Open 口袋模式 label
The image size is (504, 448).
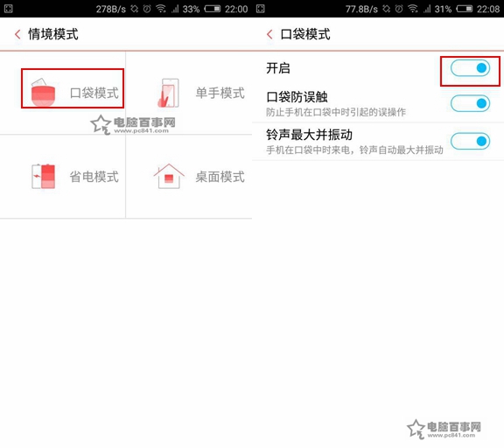(94, 93)
